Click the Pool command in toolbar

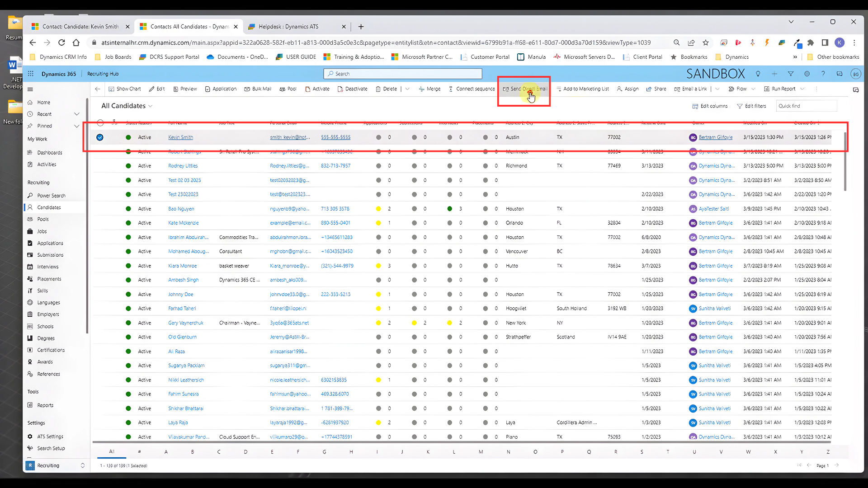[x=288, y=89]
